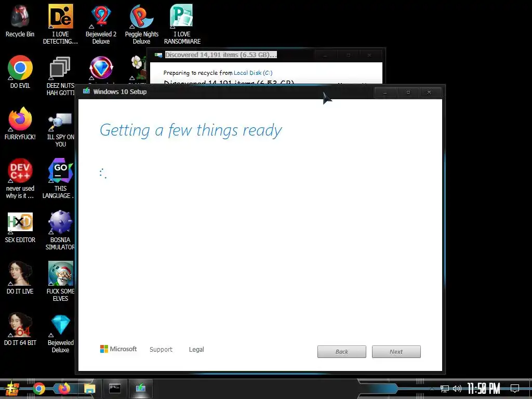532x399 pixels.
Task: Click the Windows 10 Setup title text
Action: [120, 91]
